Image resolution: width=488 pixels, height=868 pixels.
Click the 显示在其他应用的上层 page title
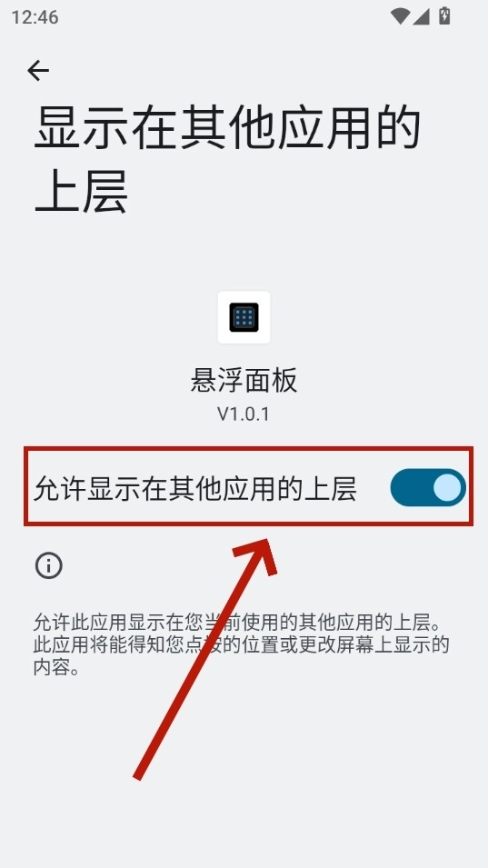227,161
